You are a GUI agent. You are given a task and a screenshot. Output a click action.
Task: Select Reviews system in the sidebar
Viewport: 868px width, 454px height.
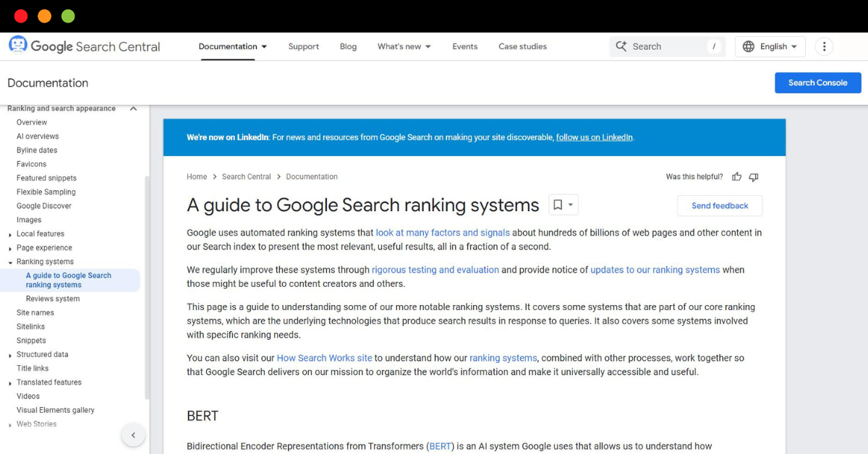point(53,299)
